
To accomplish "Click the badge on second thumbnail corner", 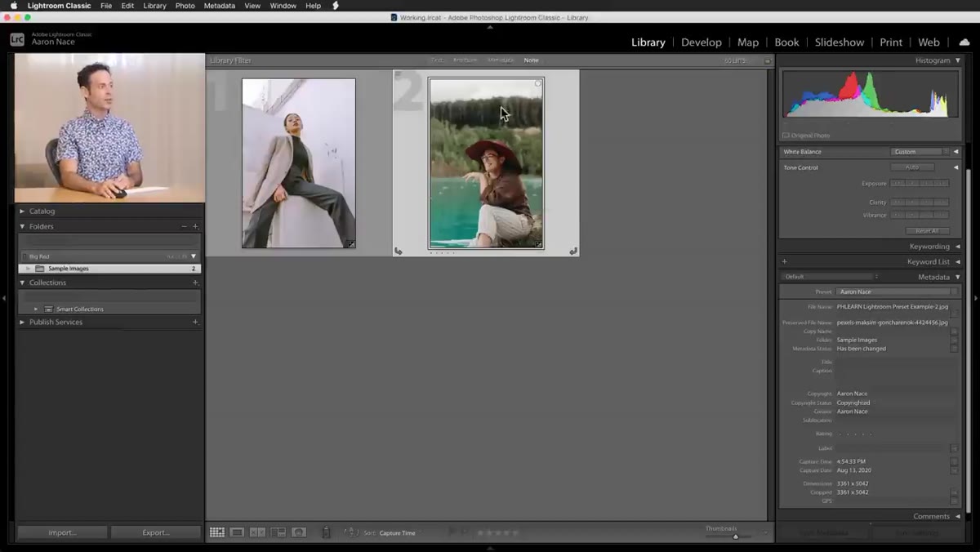I will click(538, 243).
